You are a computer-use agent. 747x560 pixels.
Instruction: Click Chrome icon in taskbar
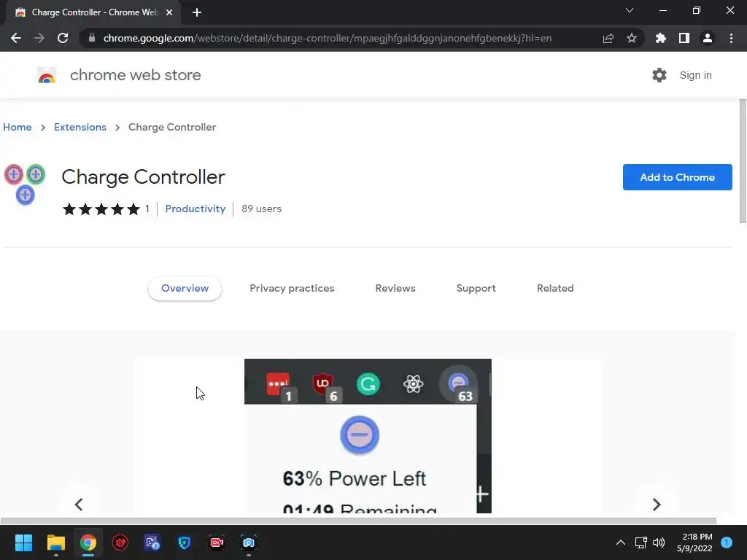(x=88, y=542)
